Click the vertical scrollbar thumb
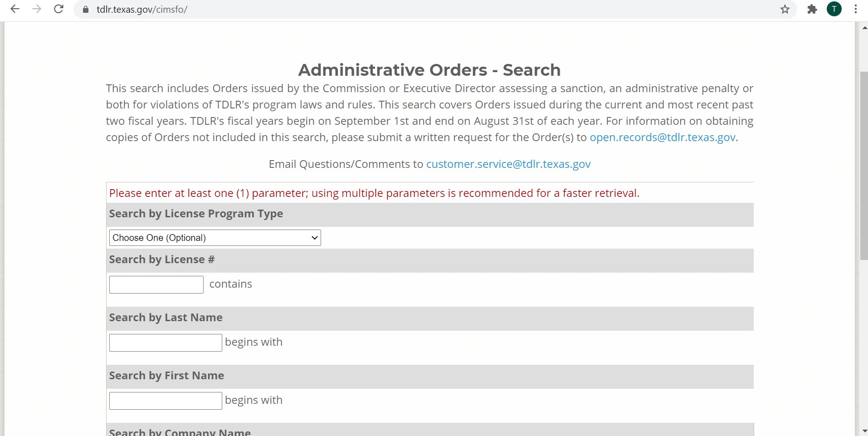The width and height of the screenshot is (868, 436). 864,166
